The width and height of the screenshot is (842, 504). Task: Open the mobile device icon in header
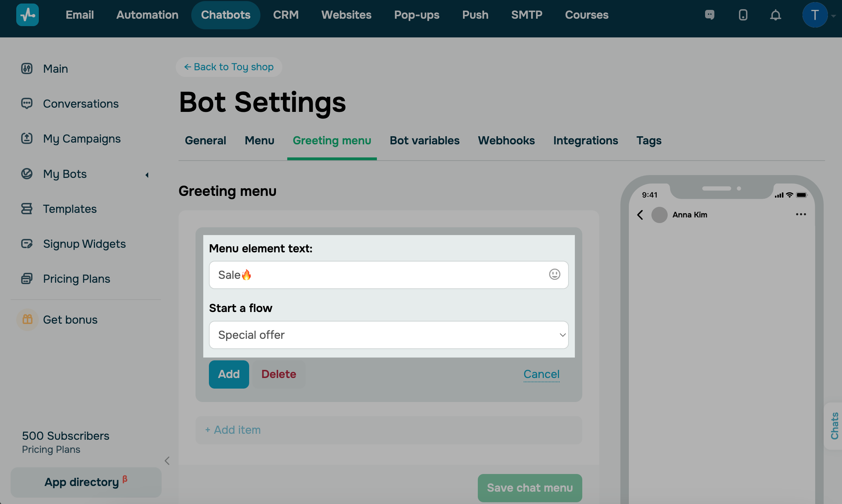(743, 15)
